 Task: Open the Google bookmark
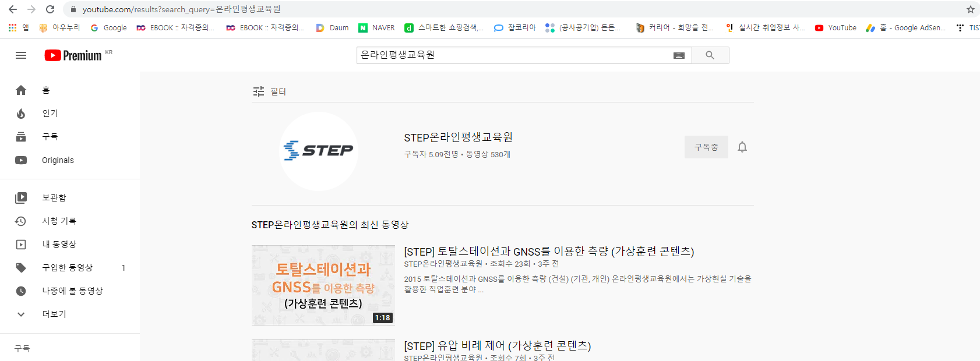coord(108,27)
